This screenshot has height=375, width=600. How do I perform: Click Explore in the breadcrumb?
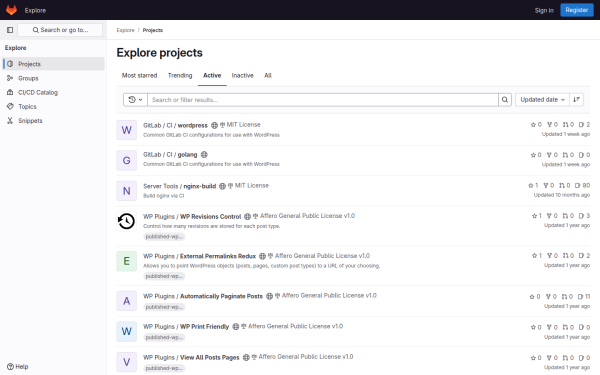click(x=126, y=30)
